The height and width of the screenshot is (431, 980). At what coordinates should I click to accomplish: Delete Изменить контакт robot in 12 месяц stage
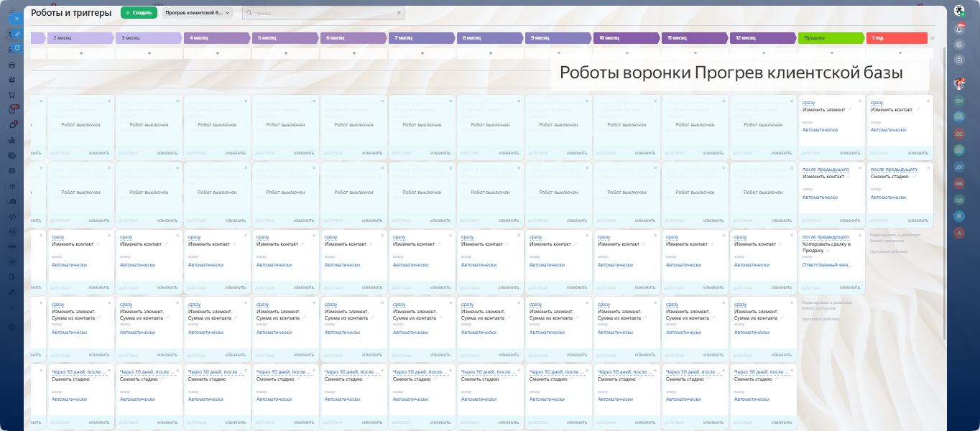[x=792, y=235]
